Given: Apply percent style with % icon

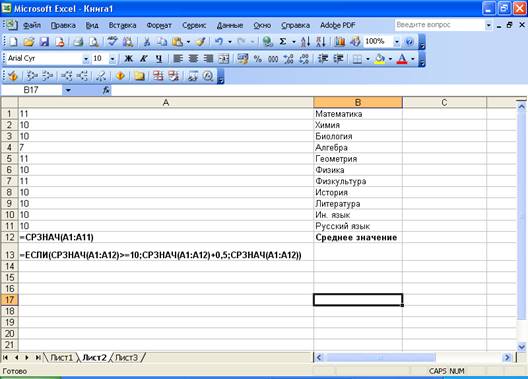Looking at the screenshot, I should point(258,59).
